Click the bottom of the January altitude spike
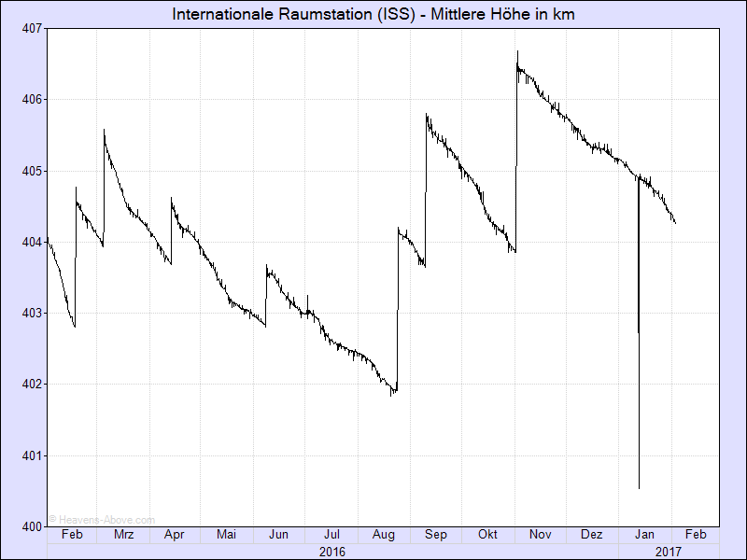Image resolution: width=747 pixels, height=560 pixels. (639, 487)
